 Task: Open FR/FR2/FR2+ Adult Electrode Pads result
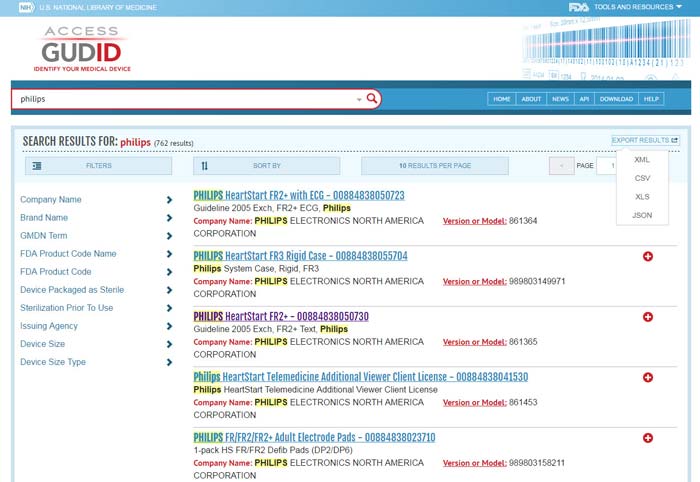[314, 437]
